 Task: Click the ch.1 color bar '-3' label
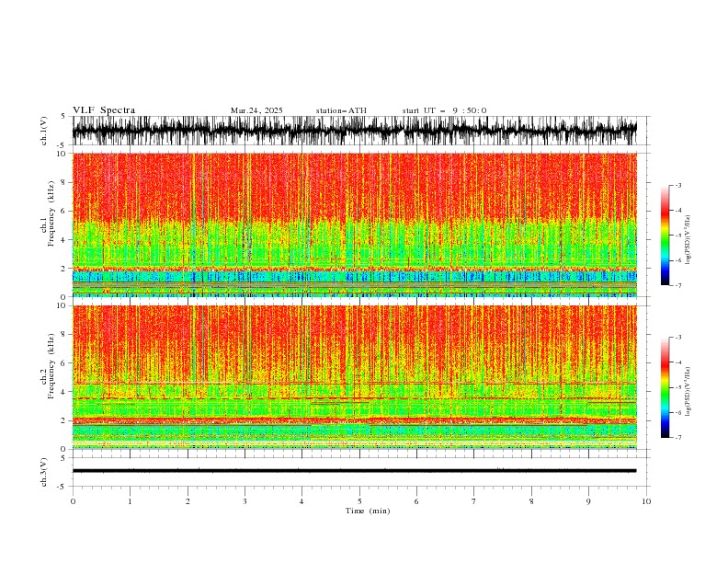coord(678,185)
